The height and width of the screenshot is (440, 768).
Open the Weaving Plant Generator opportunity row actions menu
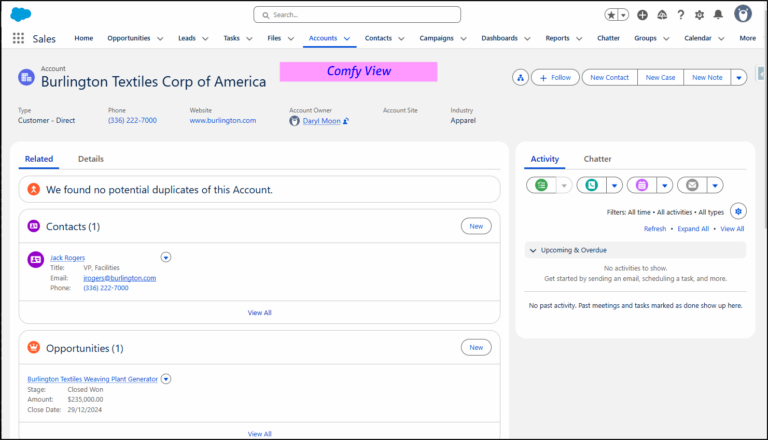click(x=166, y=379)
